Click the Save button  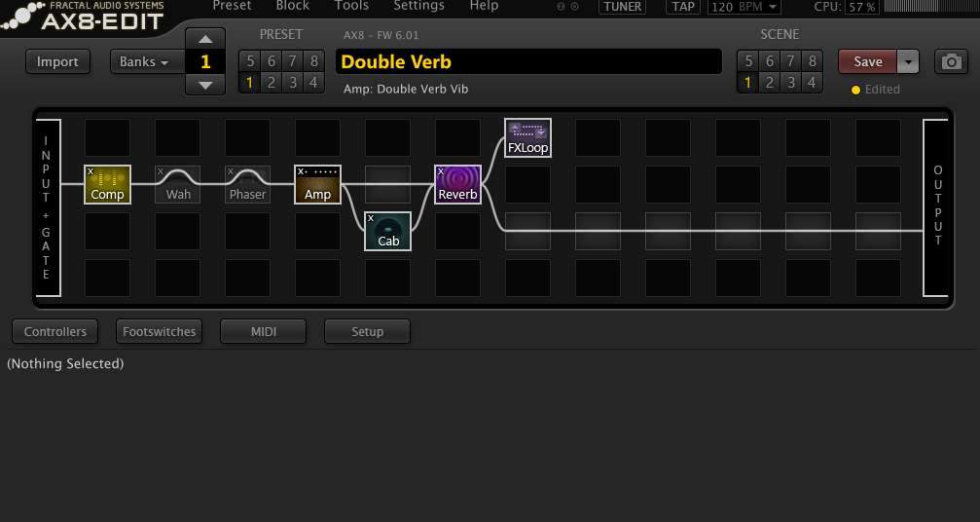867,62
